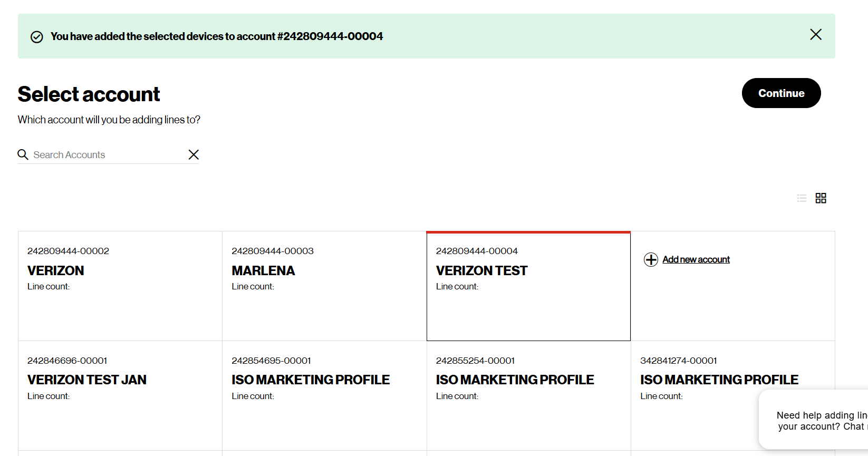Select the VERIZON TEST JAN account card

tap(120, 396)
